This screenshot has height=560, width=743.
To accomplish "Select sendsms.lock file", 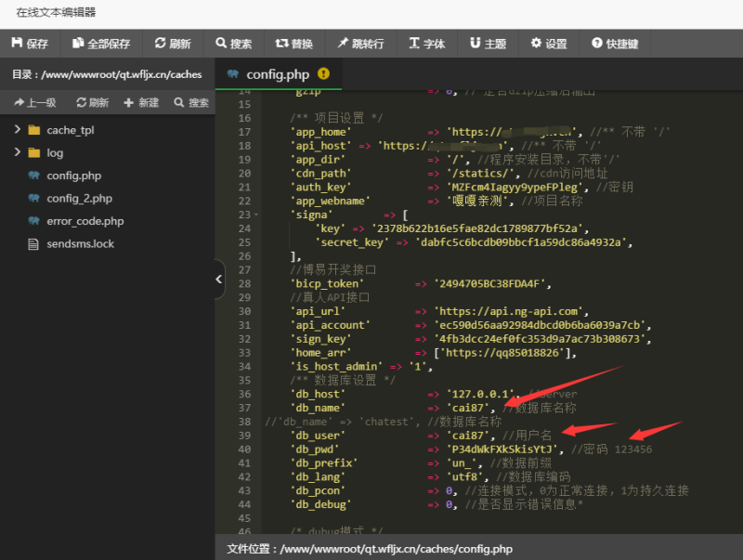I will (x=79, y=243).
